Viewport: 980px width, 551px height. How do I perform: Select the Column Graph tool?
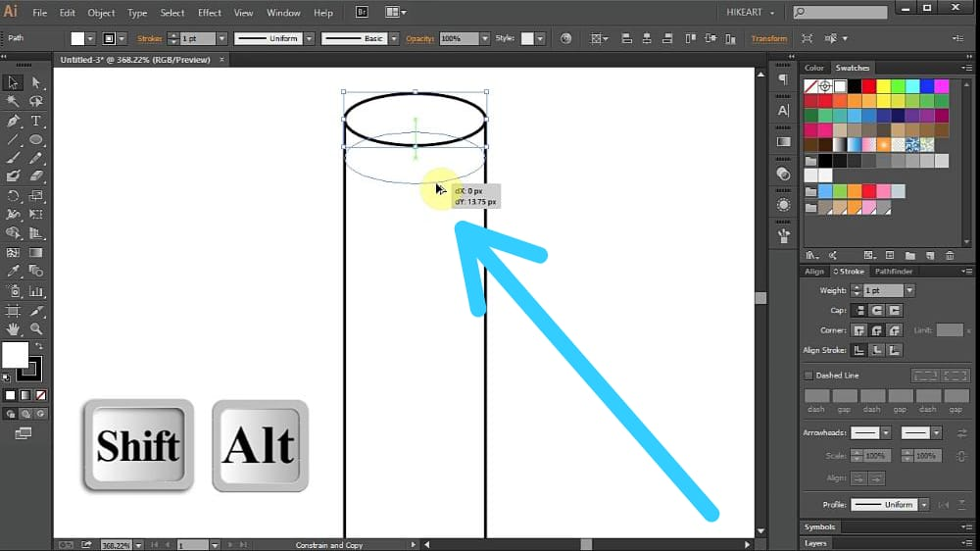click(x=35, y=291)
